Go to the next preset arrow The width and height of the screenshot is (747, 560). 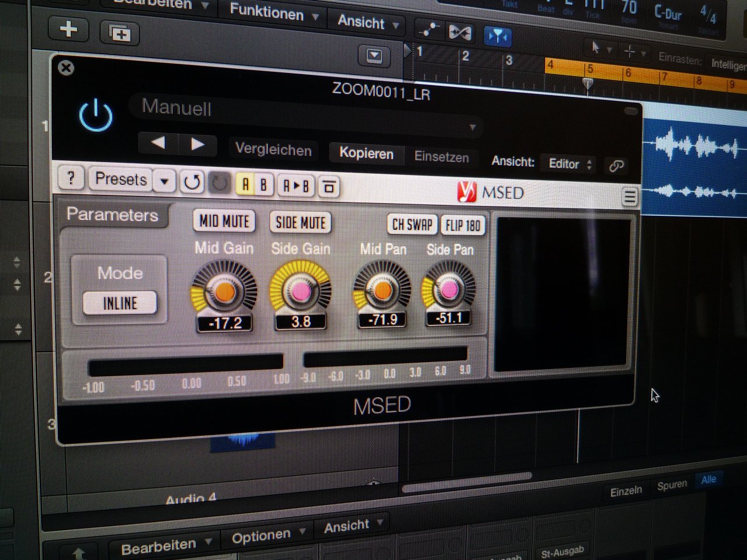197,144
